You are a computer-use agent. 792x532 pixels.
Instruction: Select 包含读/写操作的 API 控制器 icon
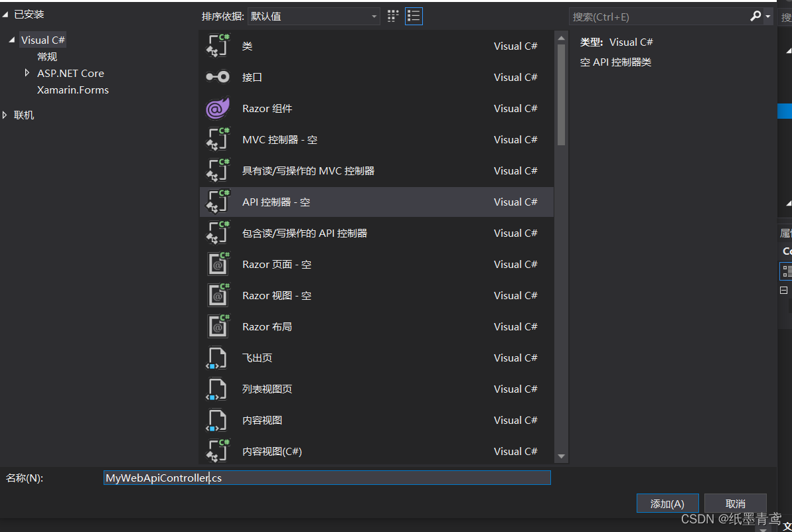pyautogui.click(x=218, y=233)
